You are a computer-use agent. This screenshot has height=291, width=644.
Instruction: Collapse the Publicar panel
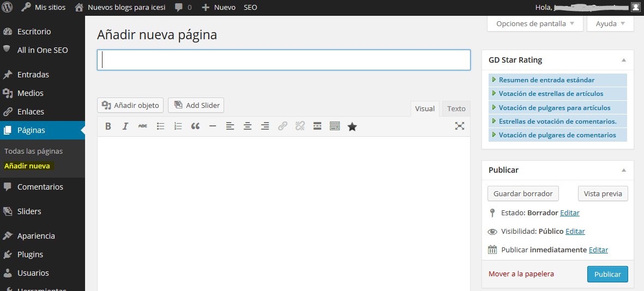[x=624, y=170]
